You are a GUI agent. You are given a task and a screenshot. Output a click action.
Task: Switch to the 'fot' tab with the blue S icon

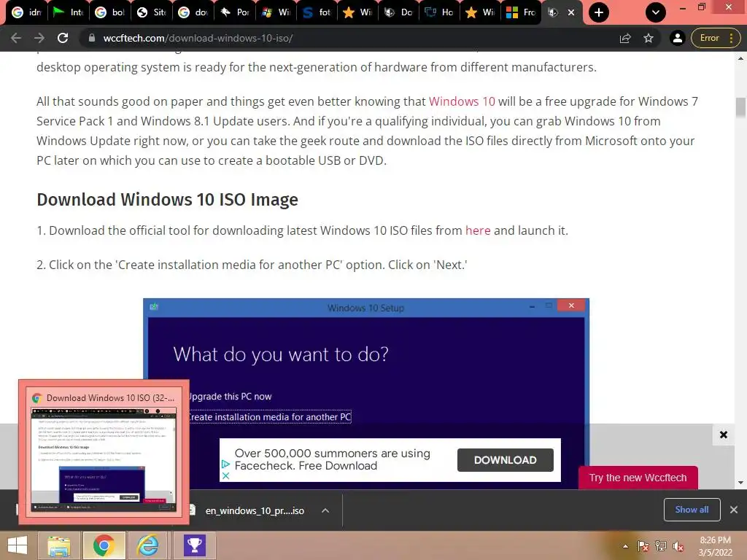[x=316, y=12]
